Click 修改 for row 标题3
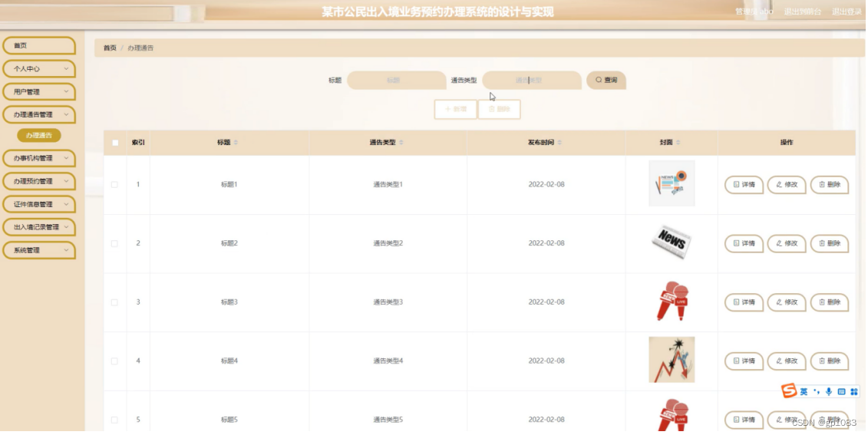Viewport: 868px width, 435px height. click(x=787, y=302)
